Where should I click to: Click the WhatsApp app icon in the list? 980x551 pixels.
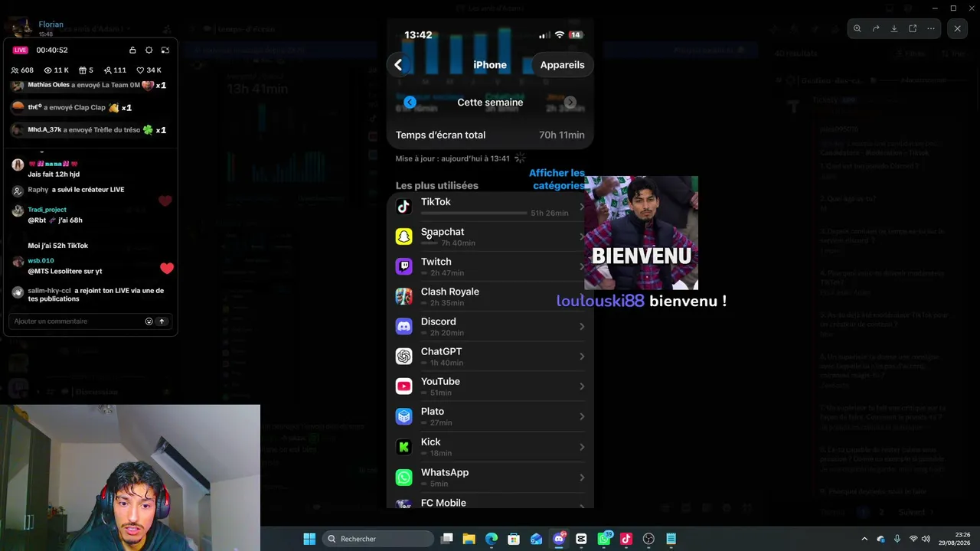tap(403, 478)
